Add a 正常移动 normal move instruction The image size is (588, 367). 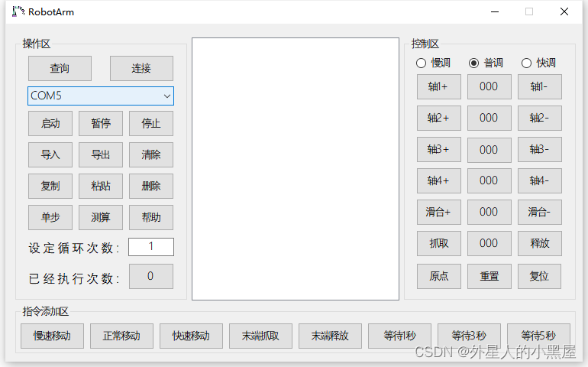pyautogui.click(x=121, y=336)
